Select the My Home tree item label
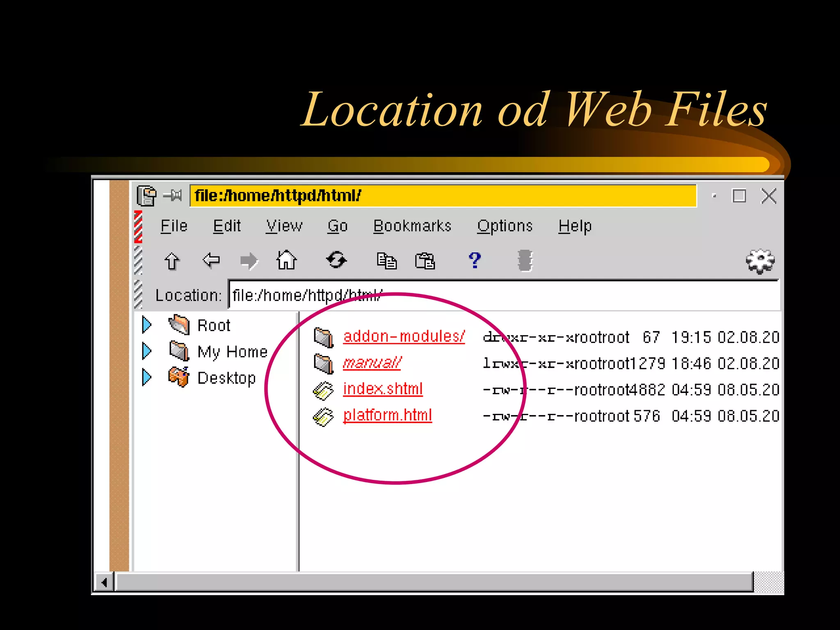This screenshot has width=840, height=630. (x=233, y=352)
